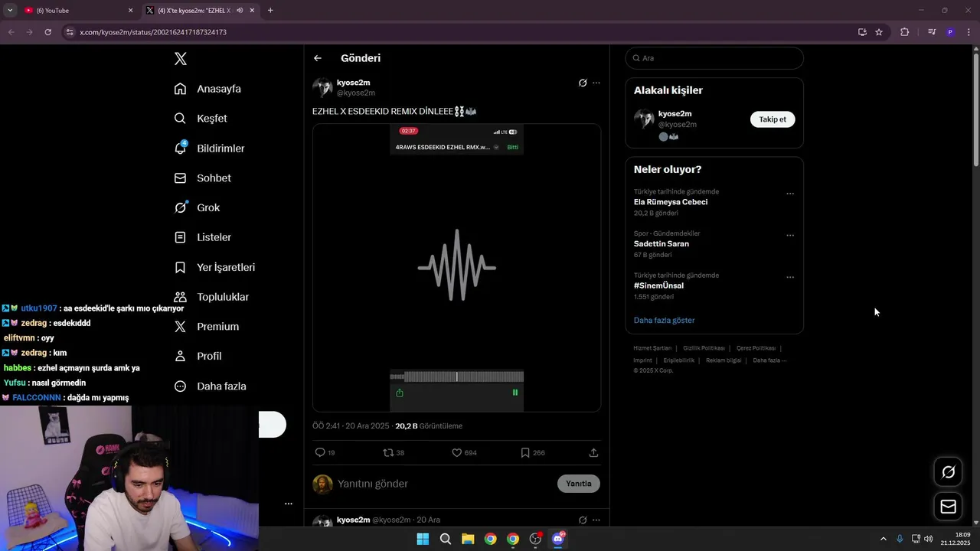Click the green share icon in video
980x551 pixels.
400,393
